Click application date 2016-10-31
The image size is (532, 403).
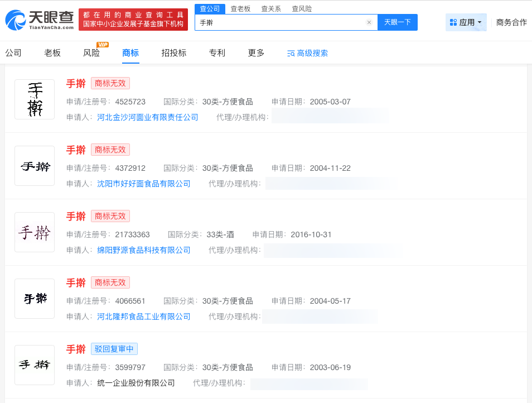(x=311, y=234)
